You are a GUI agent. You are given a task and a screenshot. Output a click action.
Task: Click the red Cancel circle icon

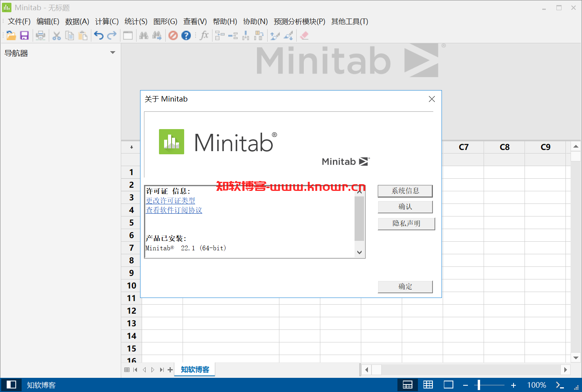click(x=173, y=36)
